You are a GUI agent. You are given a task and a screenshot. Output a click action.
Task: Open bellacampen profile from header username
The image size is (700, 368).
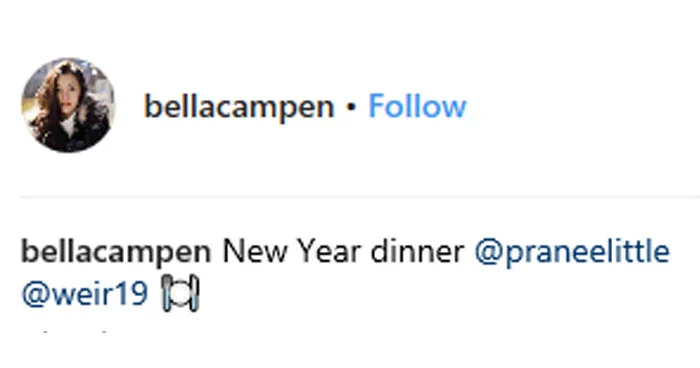pyautogui.click(x=239, y=107)
